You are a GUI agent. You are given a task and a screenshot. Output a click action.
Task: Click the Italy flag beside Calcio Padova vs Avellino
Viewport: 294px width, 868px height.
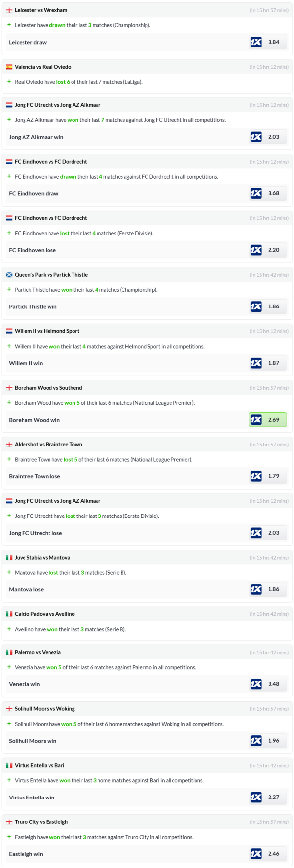tap(9, 614)
